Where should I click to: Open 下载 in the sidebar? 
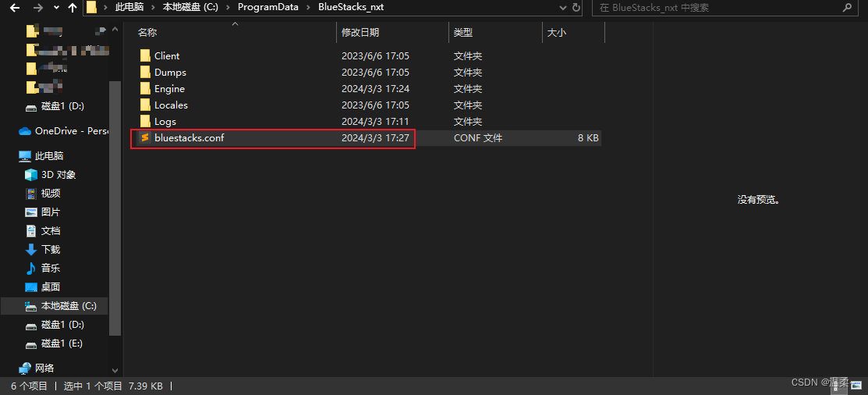[x=51, y=250]
